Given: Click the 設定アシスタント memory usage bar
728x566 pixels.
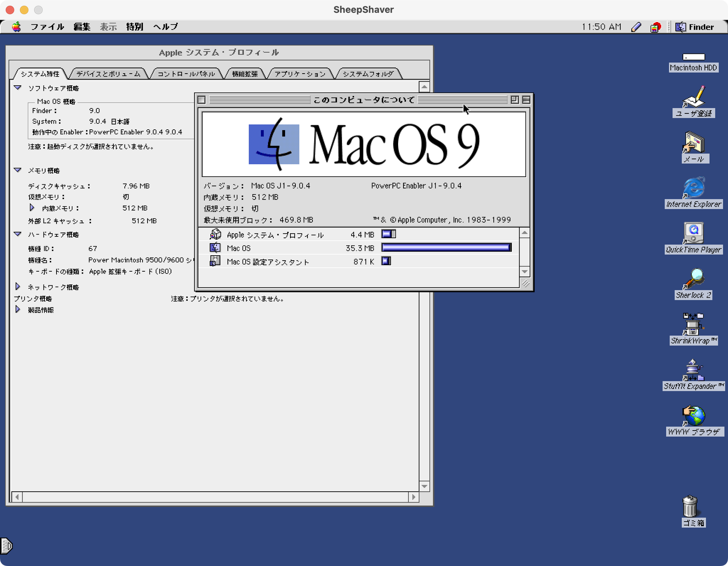Looking at the screenshot, I should 386,261.
